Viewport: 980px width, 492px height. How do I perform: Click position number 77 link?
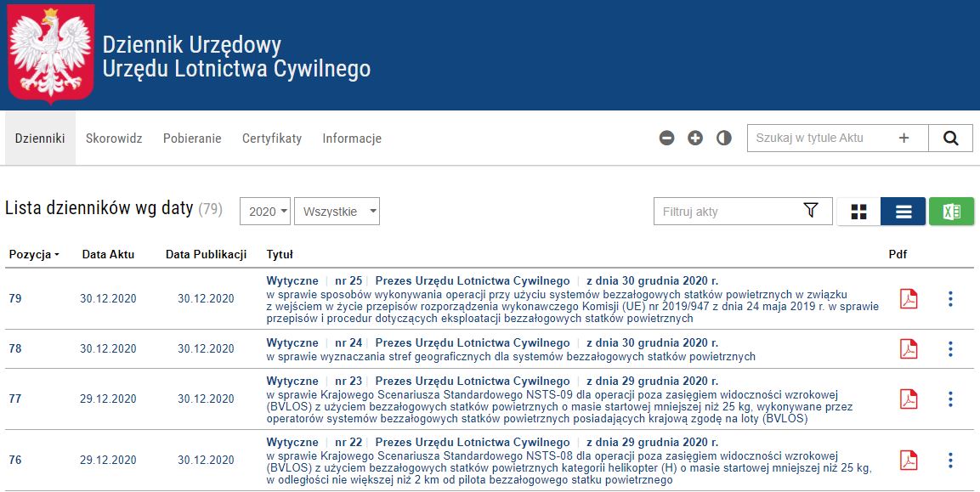point(15,399)
